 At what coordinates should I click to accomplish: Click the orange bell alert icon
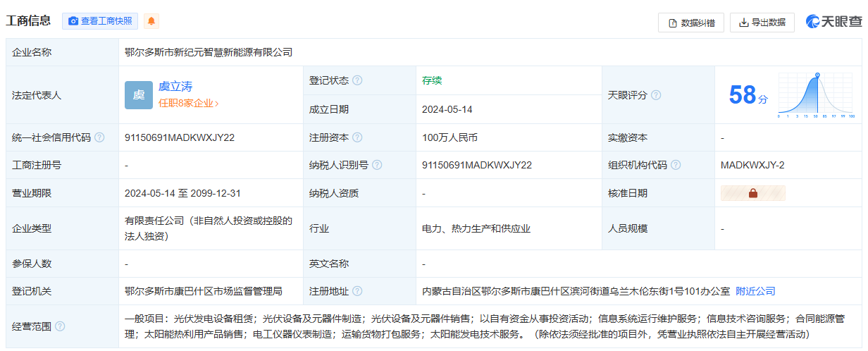pos(151,21)
